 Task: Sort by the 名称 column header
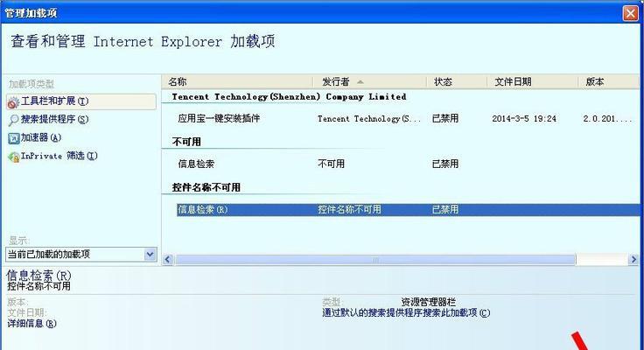[237, 81]
